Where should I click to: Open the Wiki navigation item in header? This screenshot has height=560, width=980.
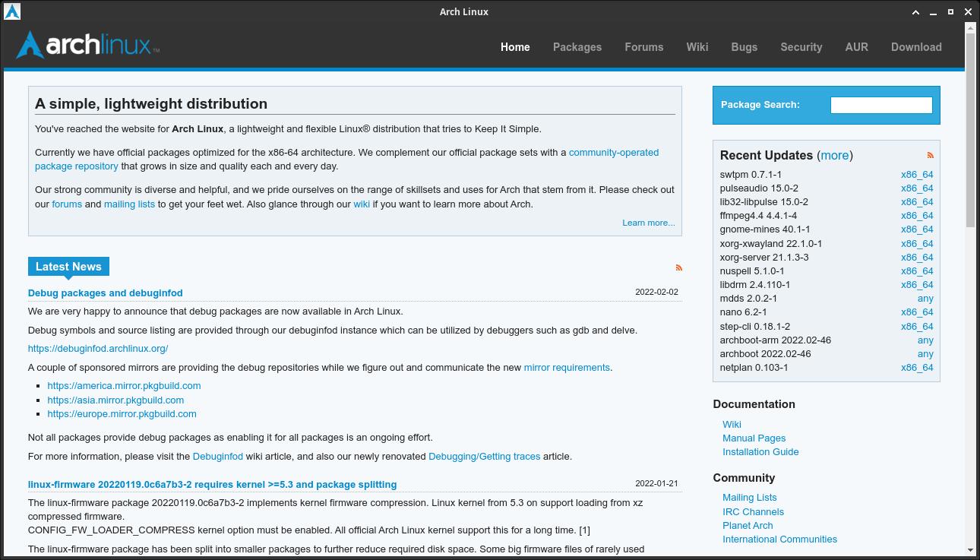click(697, 47)
